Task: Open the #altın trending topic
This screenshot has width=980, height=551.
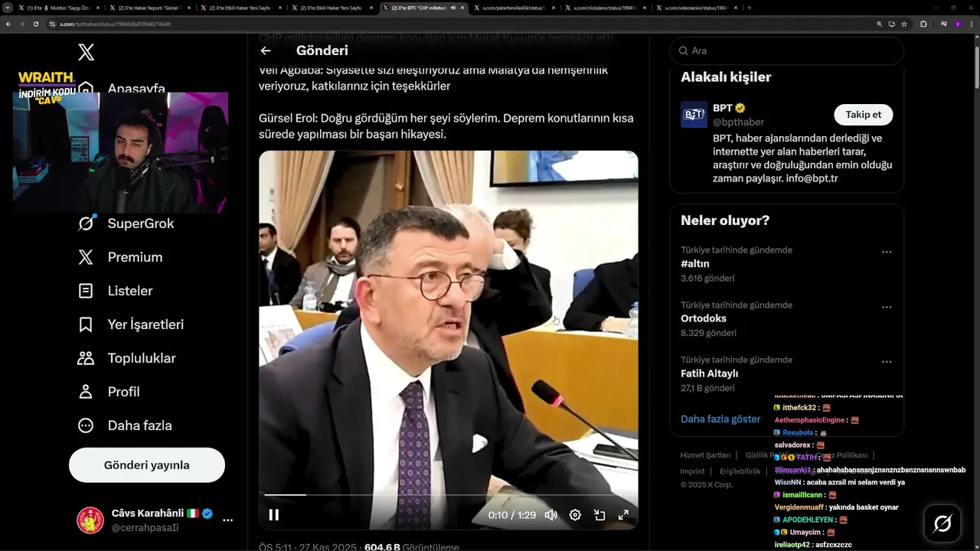Action: (786, 264)
